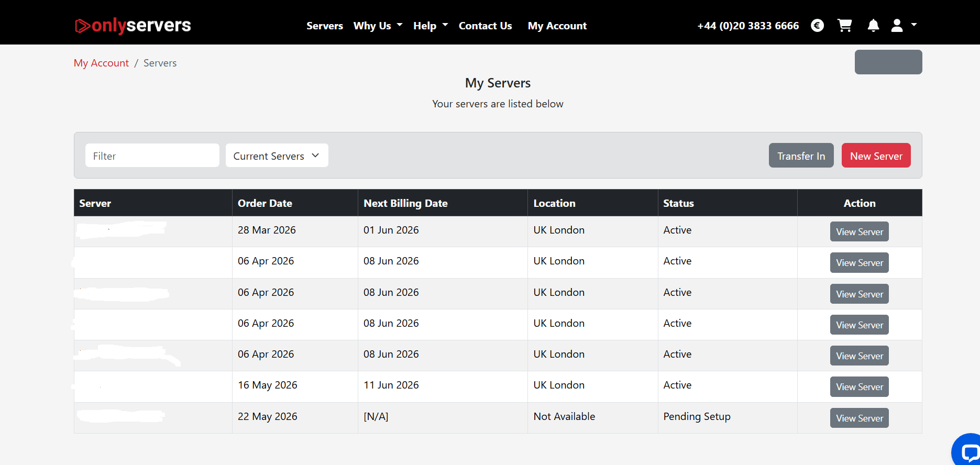Click the 01 Jun 2026 billing date cell
980x465 pixels.
click(443, 231)
